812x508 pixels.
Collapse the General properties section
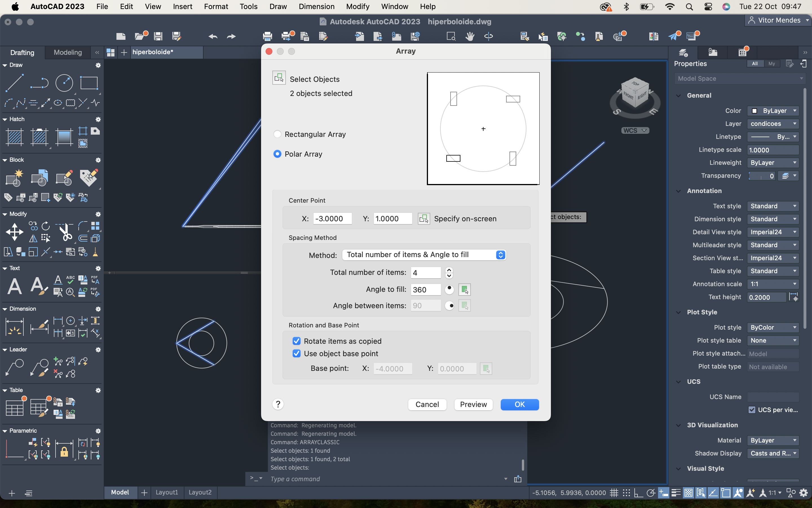click(x=678, y=95)
